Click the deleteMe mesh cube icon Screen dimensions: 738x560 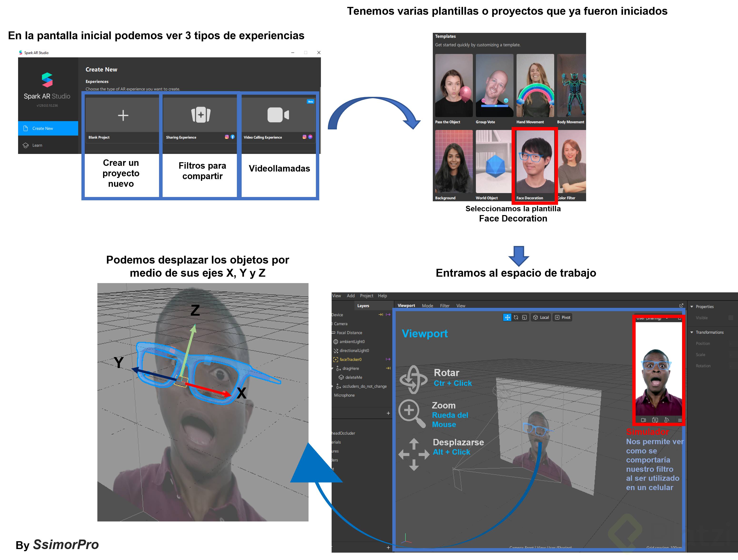click(x=341, y=377)
